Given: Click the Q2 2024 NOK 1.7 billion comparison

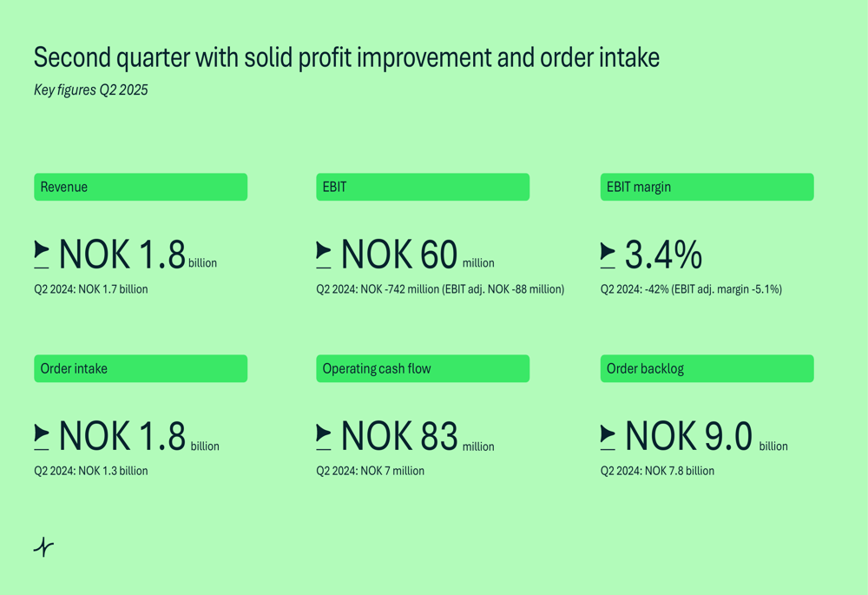Looking at the screenshot, I should (x=91, y=289).
